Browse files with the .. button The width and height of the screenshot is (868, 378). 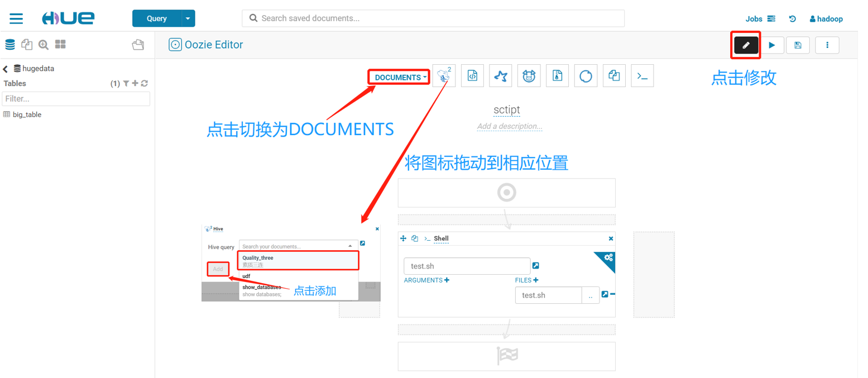pyautogui.click(x=591, y=295)
